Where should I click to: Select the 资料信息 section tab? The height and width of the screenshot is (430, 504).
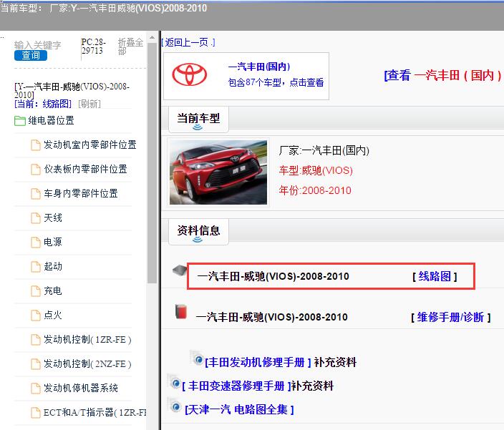click(x=198, y=232)
